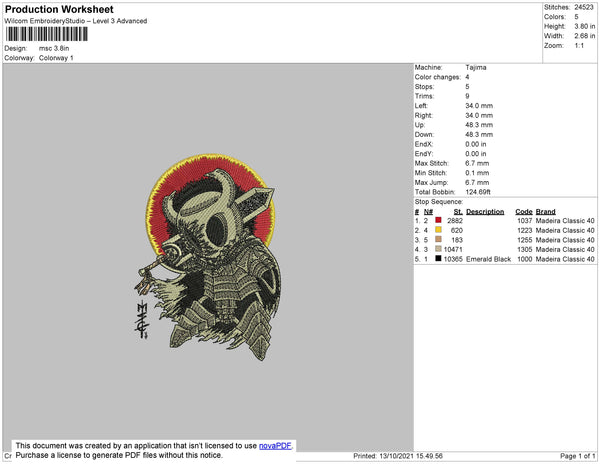Click the 'Description' column header
The height and width of the screenshot is (464, 600).
(485, 212)
